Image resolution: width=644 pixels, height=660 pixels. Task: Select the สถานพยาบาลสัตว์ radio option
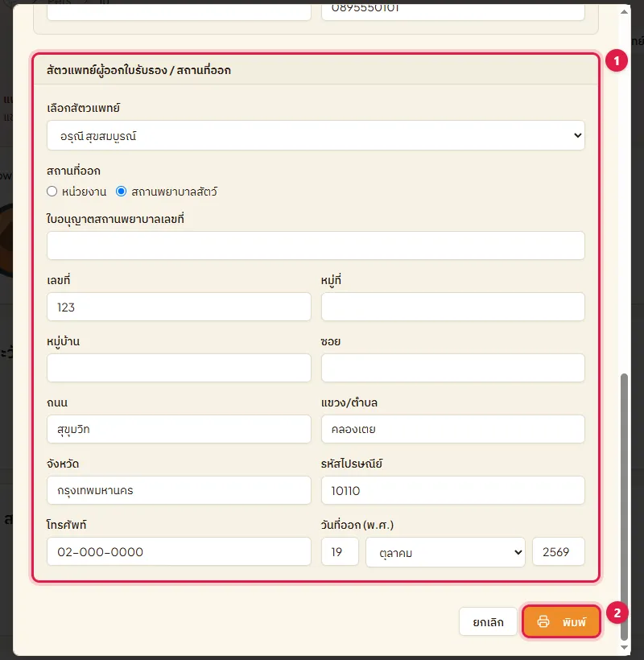122,192
